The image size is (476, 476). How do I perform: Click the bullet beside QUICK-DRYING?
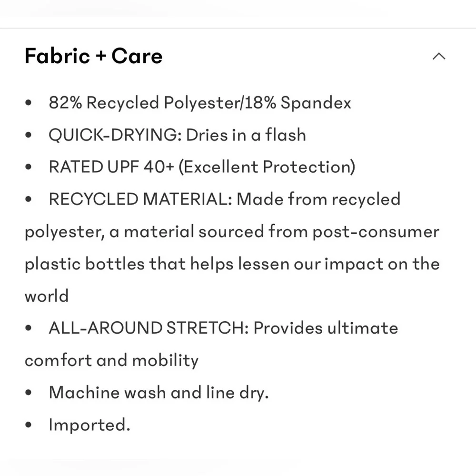pyautogui.click(x=29, y=135)
